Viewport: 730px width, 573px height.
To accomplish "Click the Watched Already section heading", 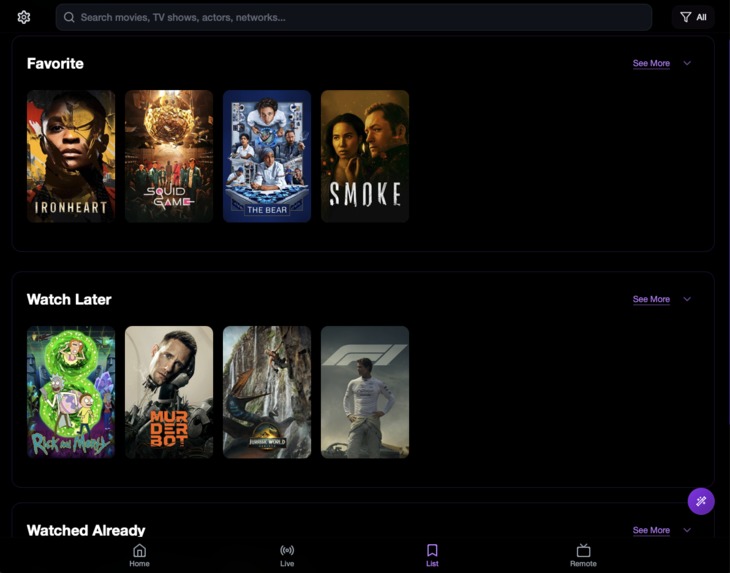I will coord(86,530).
